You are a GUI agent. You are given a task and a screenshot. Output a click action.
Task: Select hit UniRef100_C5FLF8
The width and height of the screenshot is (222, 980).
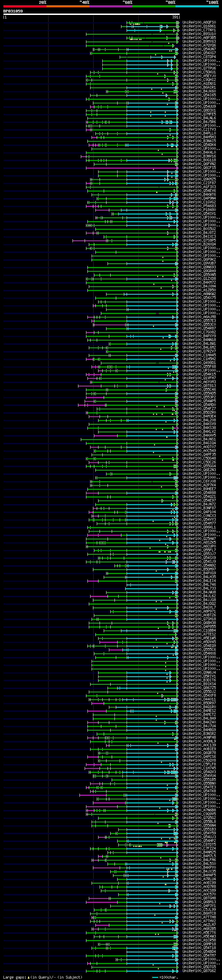199,764
